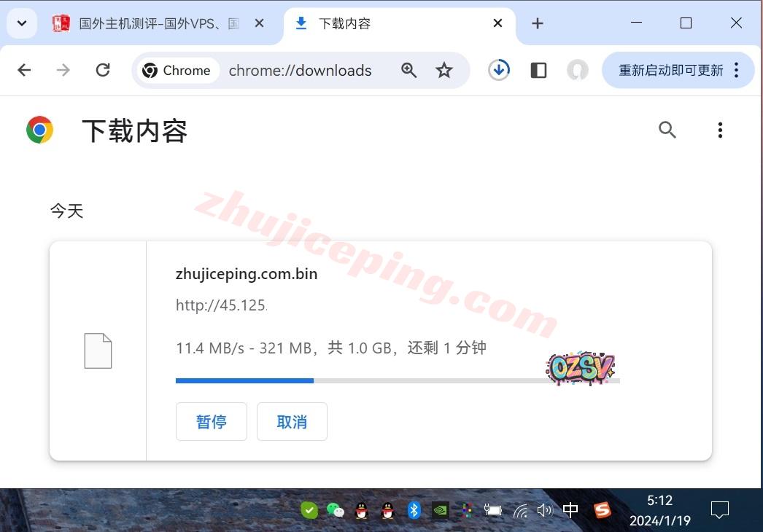Open the profile avatar menu
This screenshot has height=532, width=763.
[578, 70]
